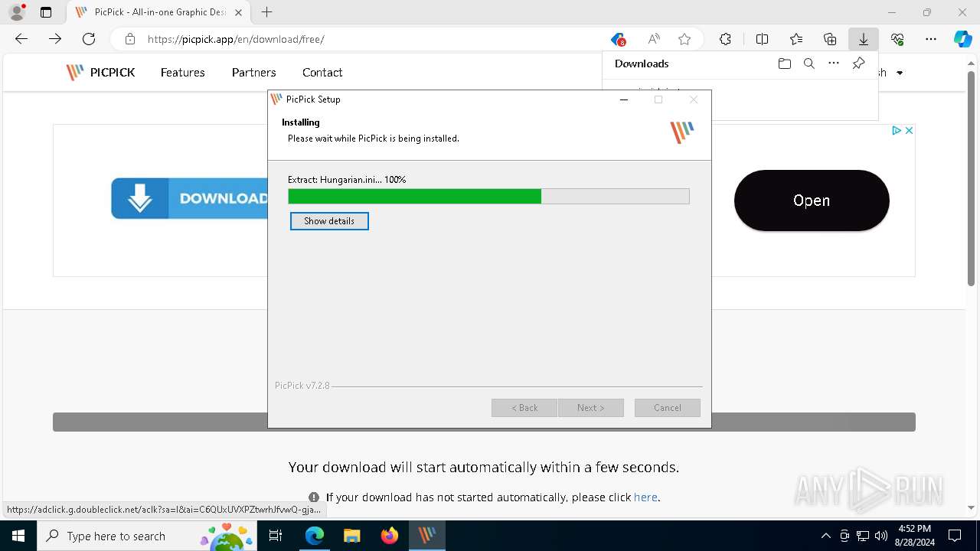Open the Edge profile icon
The height and width of the screenshot is (551, 980).
point(17,12)
